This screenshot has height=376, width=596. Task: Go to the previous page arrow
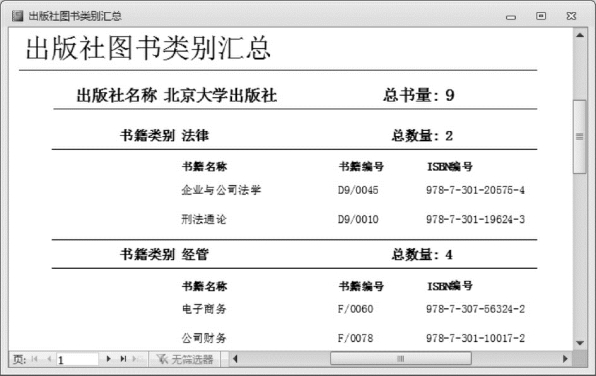click(49, 359)
